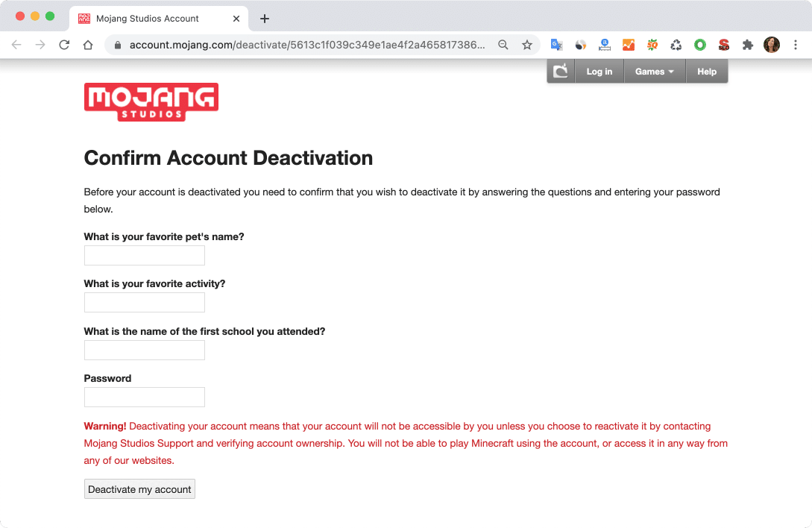Select the Mojang Studios Account tab
Screen dimensions: 812x528
click(x=159, y=19)
